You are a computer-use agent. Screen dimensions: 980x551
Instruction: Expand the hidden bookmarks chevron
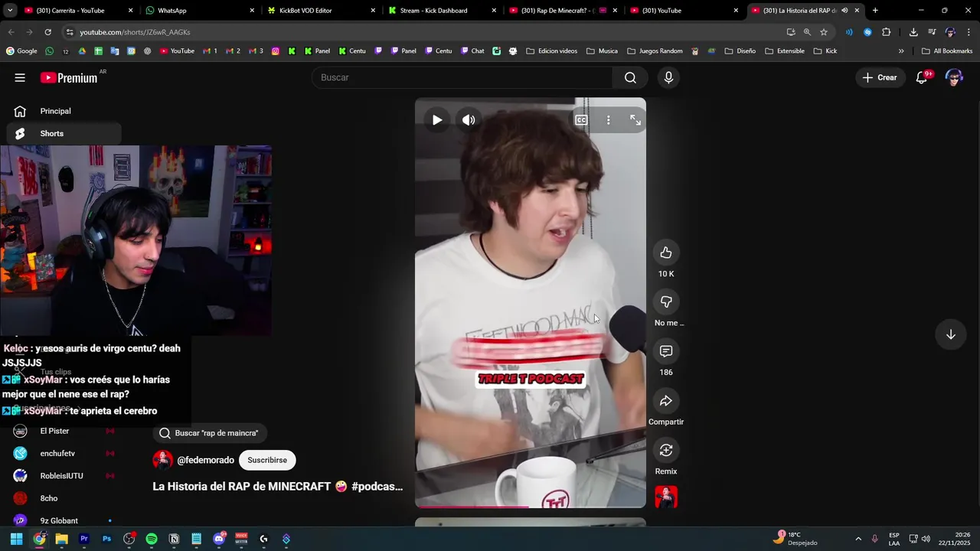tap(901, 51)
